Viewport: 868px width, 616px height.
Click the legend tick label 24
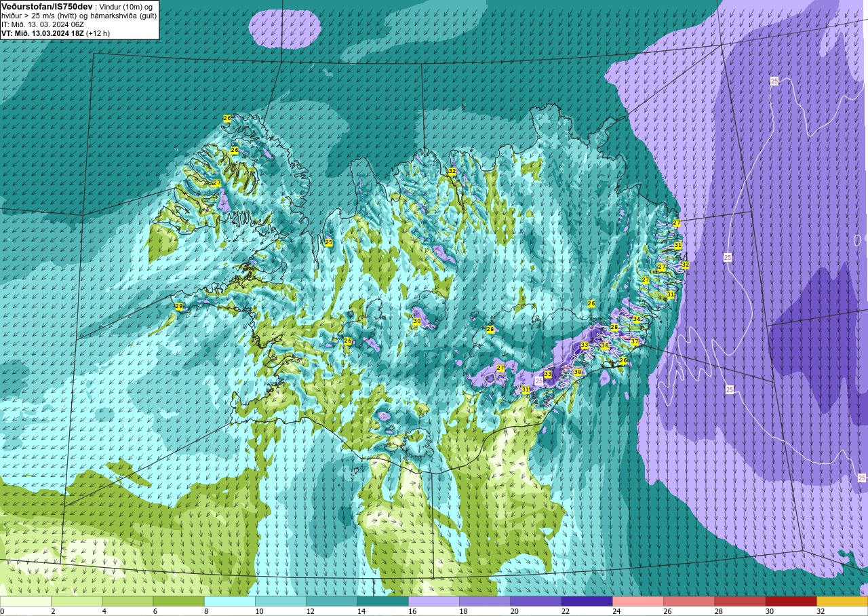click(616, 611)
